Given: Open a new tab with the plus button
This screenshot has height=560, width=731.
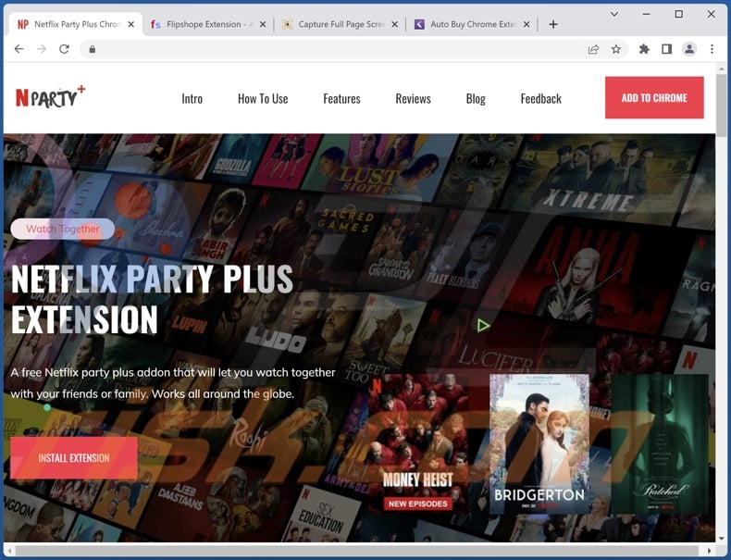Looking at the screenshot, I should 553,24.
